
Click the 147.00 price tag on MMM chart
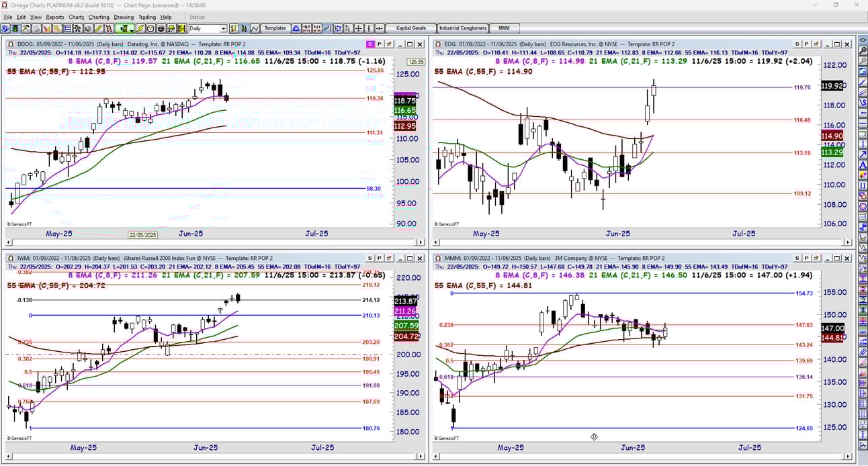tap(832, 328)
